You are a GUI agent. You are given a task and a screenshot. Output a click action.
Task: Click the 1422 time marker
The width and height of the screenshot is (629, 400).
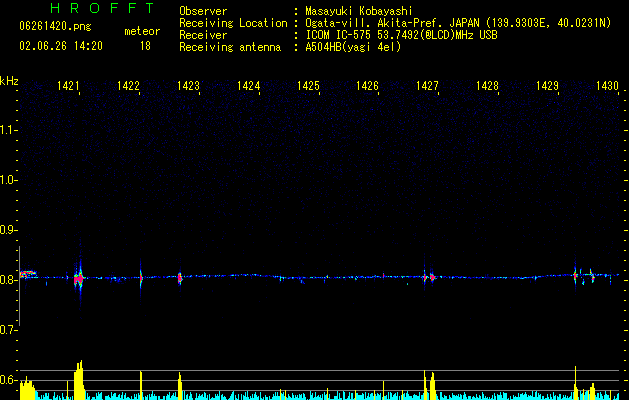click(128, 86)
